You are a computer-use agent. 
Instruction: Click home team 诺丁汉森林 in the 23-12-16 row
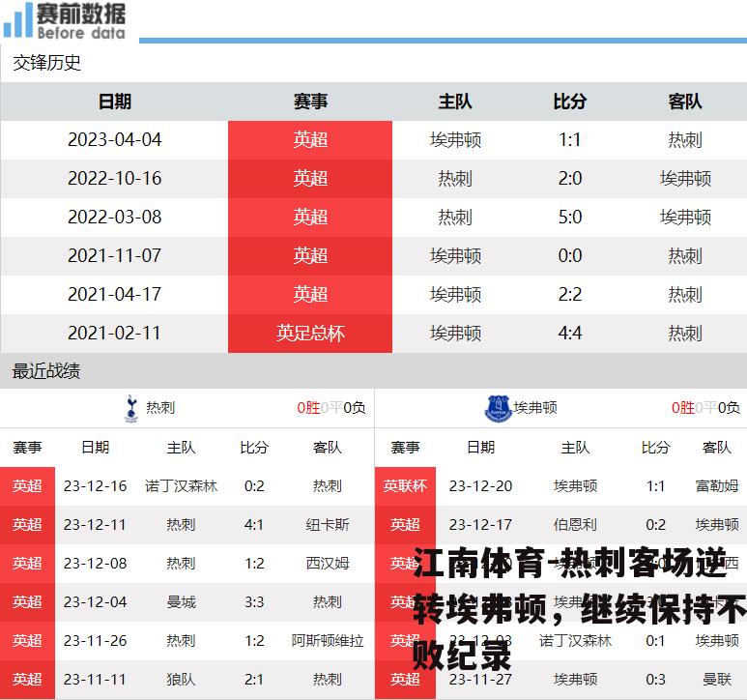tap(181, 486)
